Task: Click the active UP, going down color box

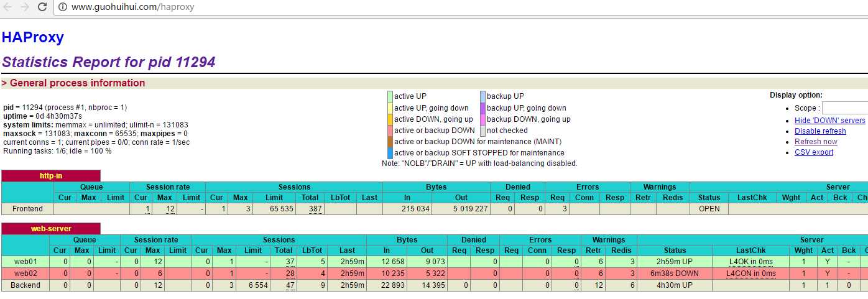Action: 390,108
